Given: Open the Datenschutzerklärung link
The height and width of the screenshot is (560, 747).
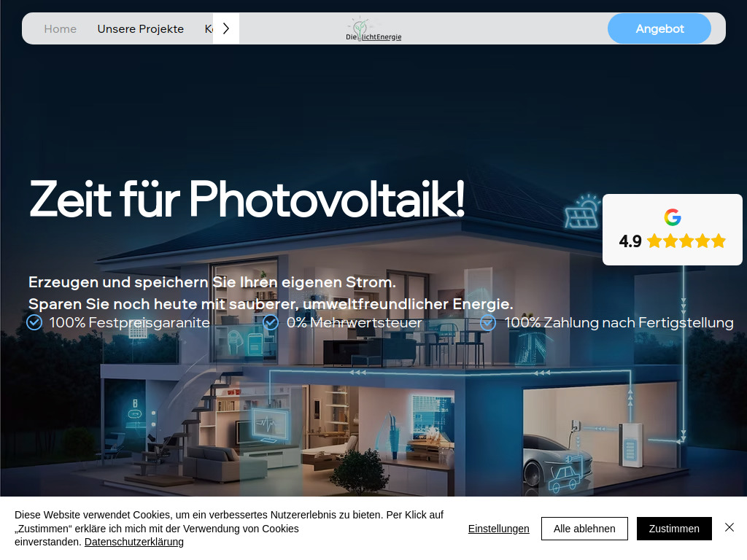Looking at the screenshot, I should tap(134, 542).
